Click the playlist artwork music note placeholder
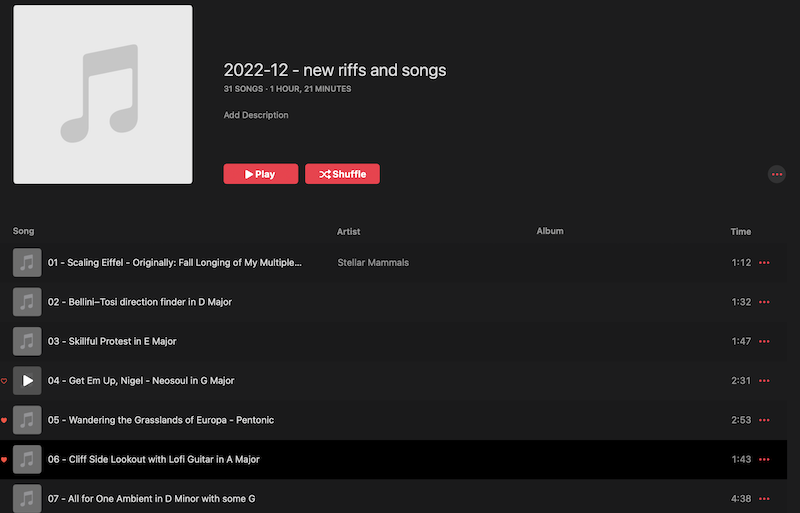 coord(102,94)
